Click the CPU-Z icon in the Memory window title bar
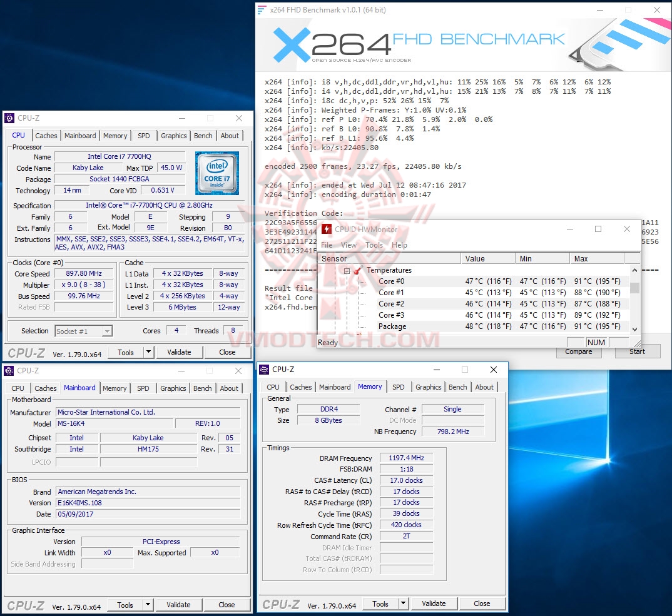672x616 pixels. (x=265, y=370)
